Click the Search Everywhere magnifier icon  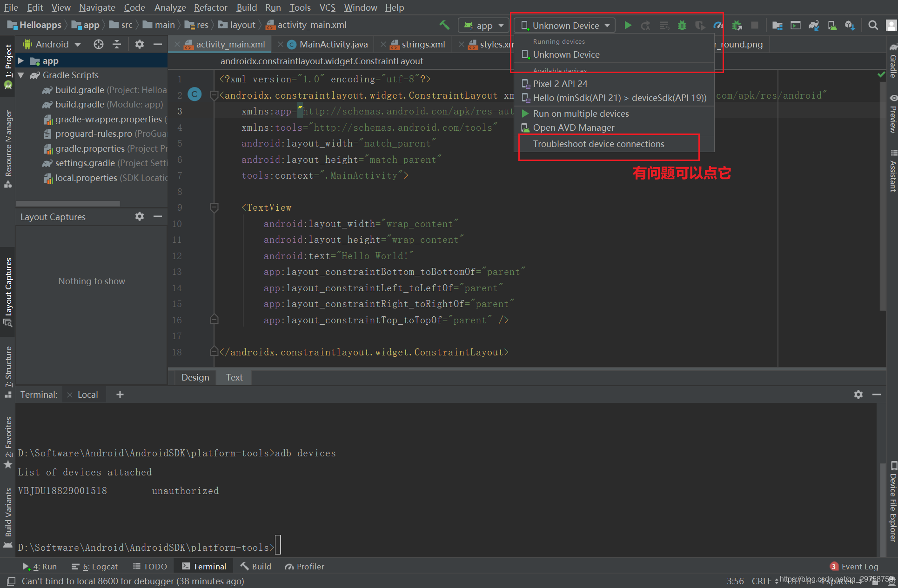[873, 26]
